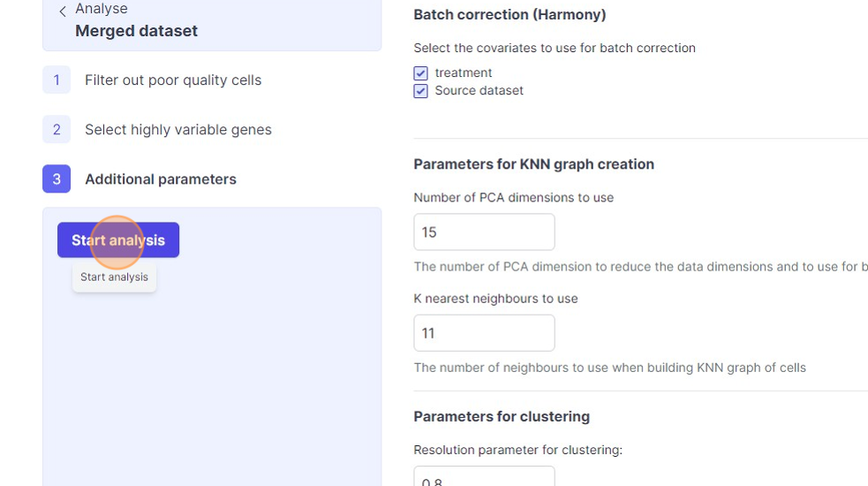Click the back chevron beside Analyse
Image resolution: width=868 pixels, height=486 pixels.
tap(63, 11)
